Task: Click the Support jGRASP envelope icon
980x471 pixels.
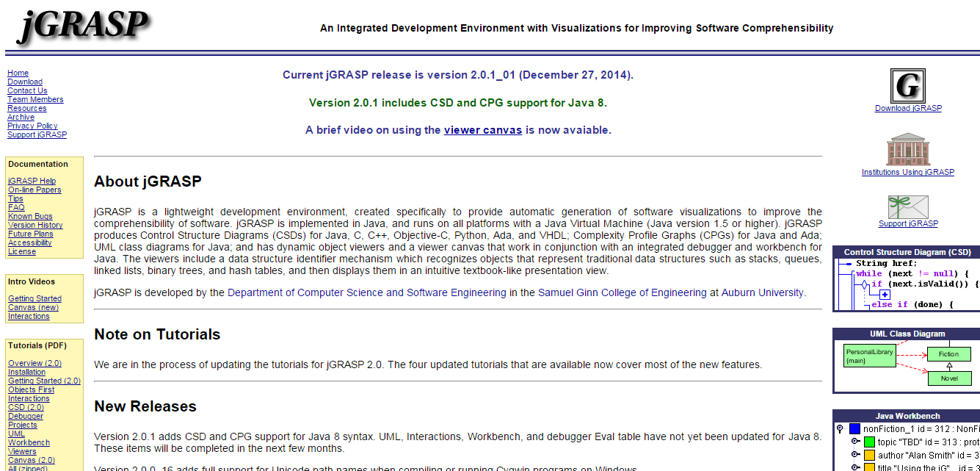Action: (x=908, y=207)
